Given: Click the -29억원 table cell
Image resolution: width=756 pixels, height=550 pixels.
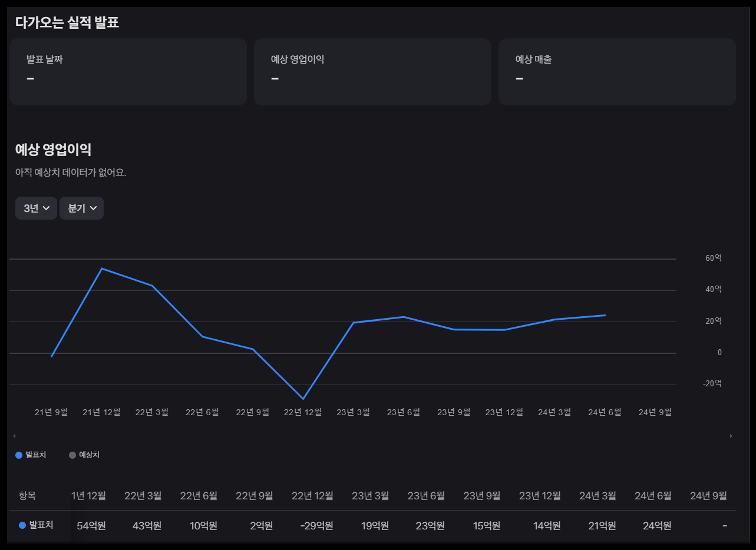Looking at the screenshot, I should point(316,526).
